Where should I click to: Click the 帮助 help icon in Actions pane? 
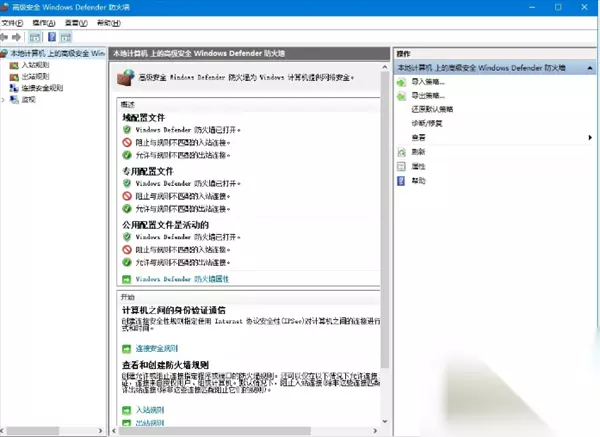coord(401,181)
